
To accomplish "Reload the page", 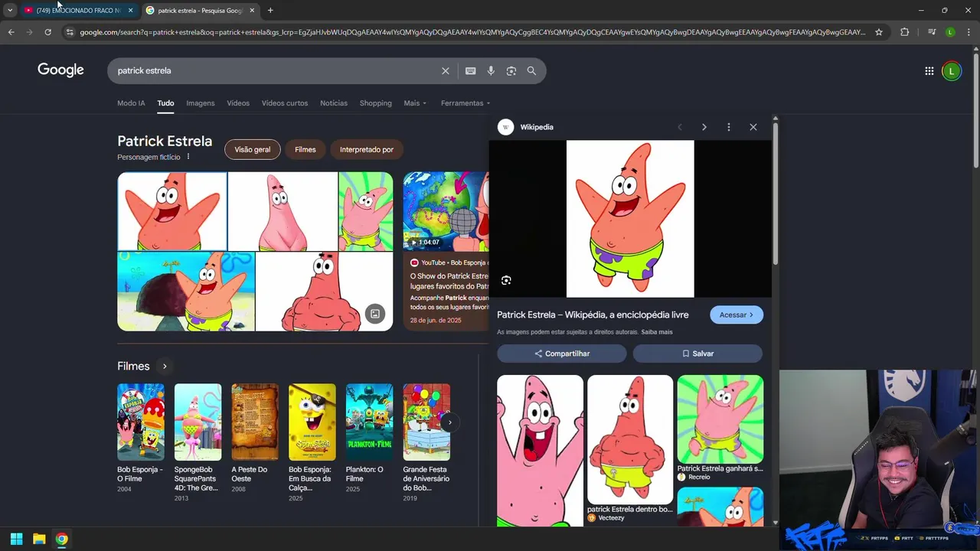I will tap(47, 32).
